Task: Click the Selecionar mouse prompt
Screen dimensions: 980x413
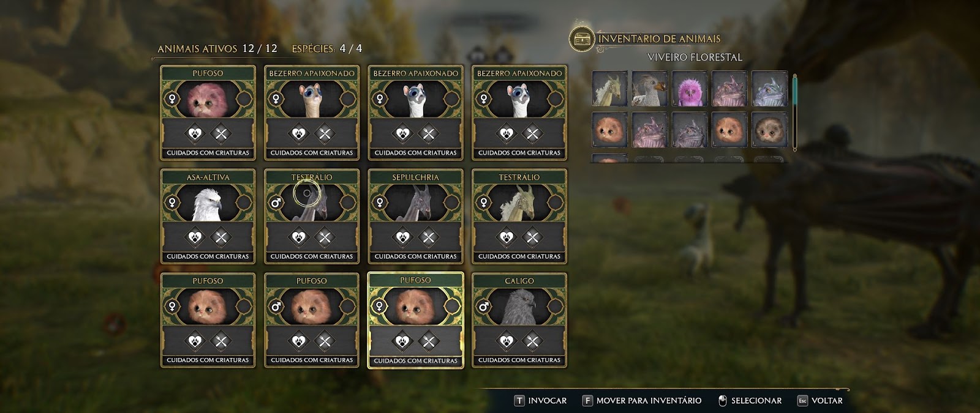Action: [750, 401]
